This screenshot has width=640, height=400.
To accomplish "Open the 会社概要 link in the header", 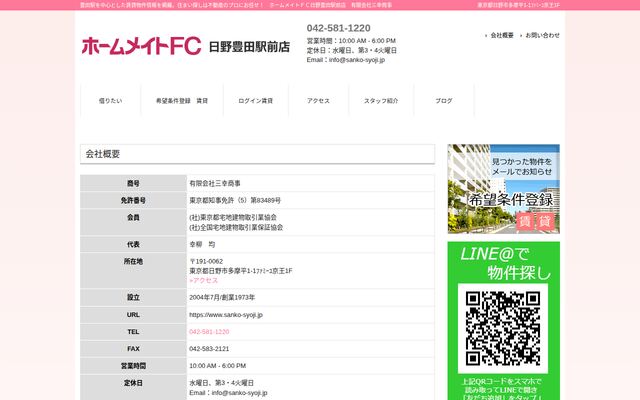I will pyautogui.click(x=502, y=36).
